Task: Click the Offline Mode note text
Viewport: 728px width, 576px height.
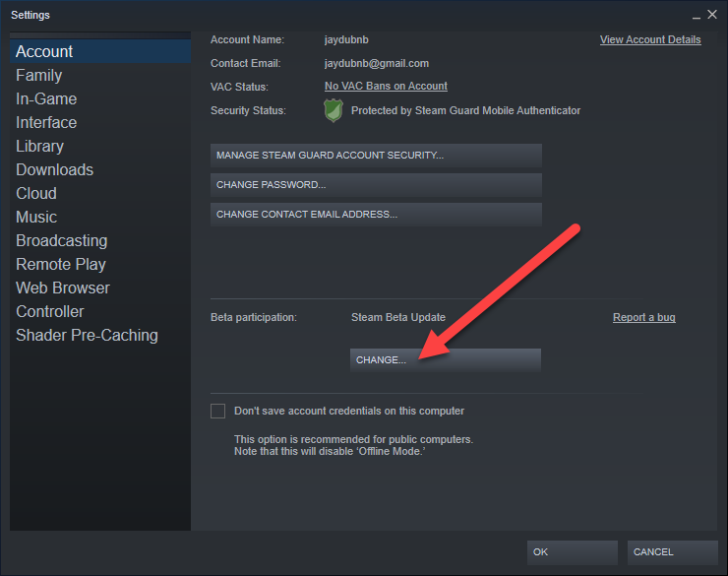Action: click(330, 452)
